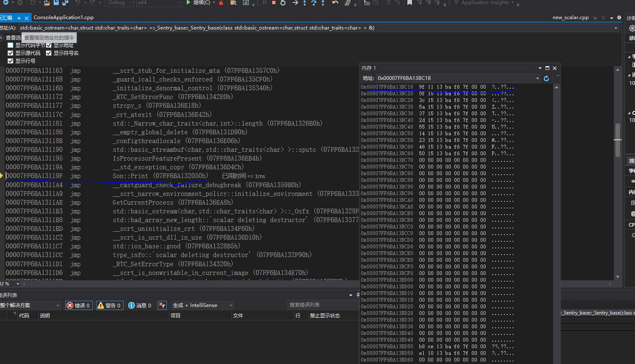Refresh the Memory 1 window contents
635x364 pixels.
546,78
